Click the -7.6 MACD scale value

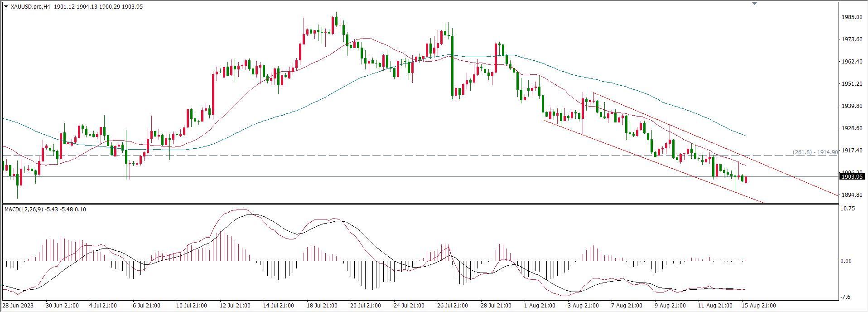coord(845,297)
